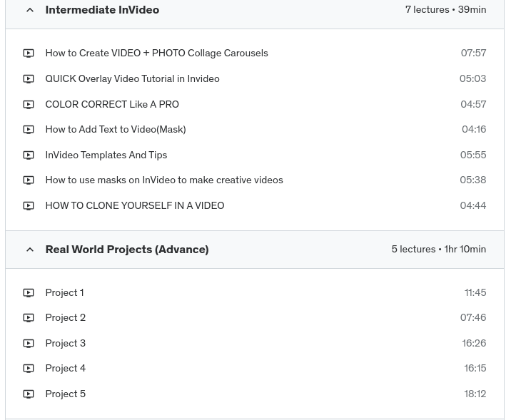Viewport: 511px width, 420px height.
Task: Open How to Create VIDEO + PHOTO Collage Carousels
Action: tap(156, 53)
